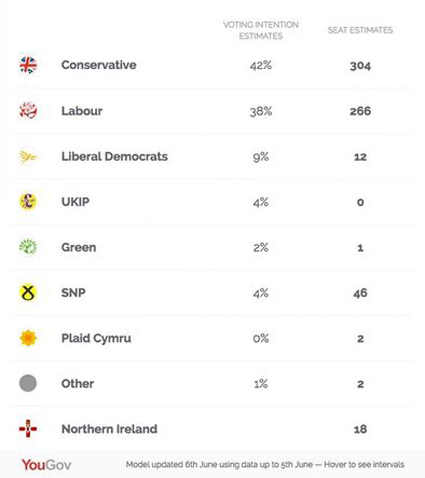
Task: Click the Liberal Democrats 9% voting estimate
Action: pos(261,157)
